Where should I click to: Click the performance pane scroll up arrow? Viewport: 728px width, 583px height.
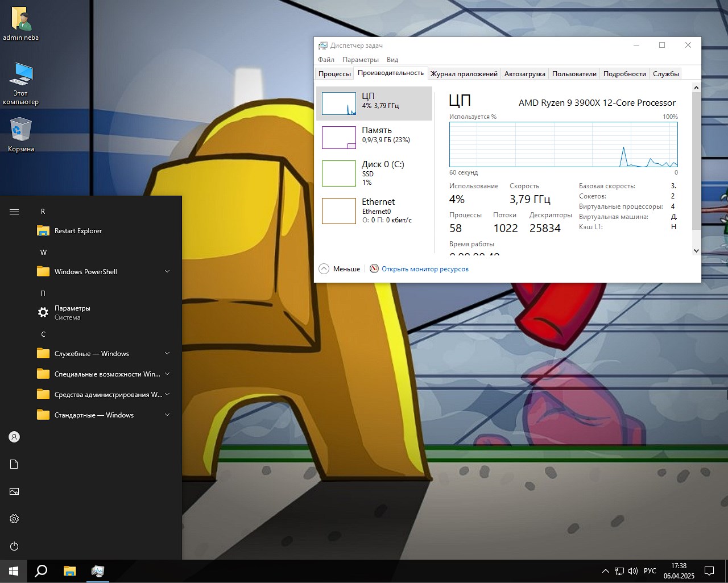click(x=696, y=88)
